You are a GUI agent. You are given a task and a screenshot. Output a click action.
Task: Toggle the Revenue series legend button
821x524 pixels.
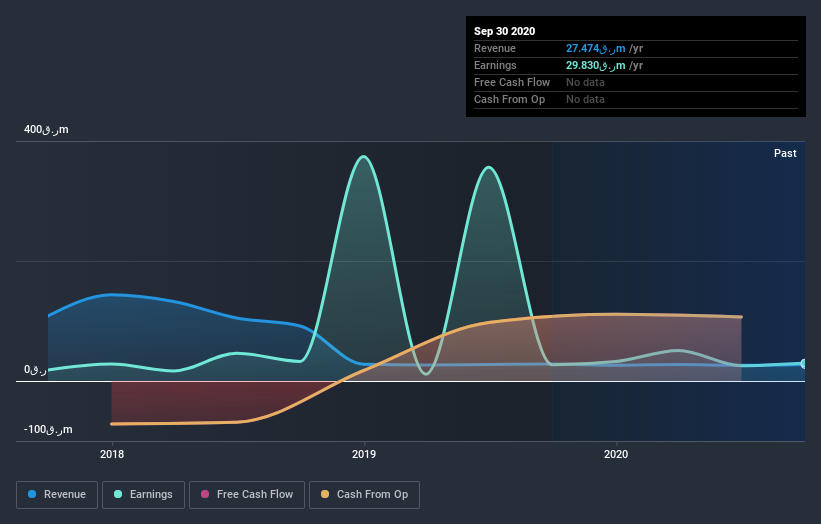(57, 495)
